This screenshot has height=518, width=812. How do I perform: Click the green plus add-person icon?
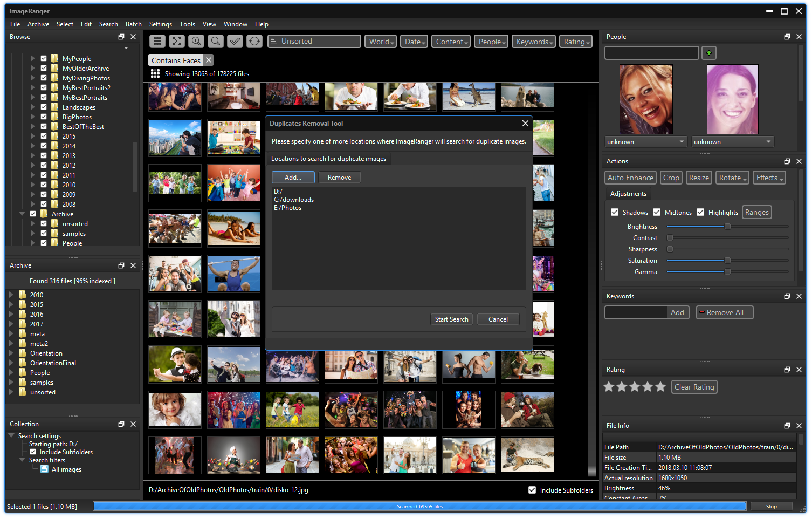708,53
